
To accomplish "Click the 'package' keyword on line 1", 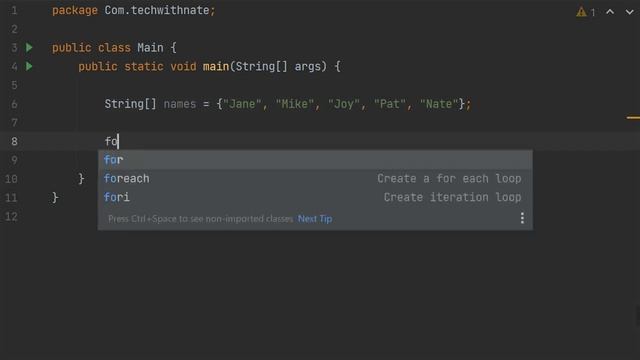I will click(75, 10).
